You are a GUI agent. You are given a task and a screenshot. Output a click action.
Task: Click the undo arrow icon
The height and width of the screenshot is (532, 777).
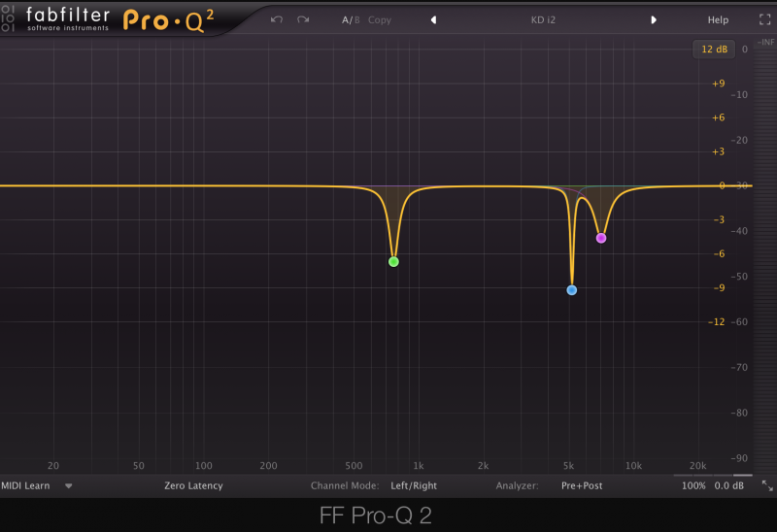277,19
